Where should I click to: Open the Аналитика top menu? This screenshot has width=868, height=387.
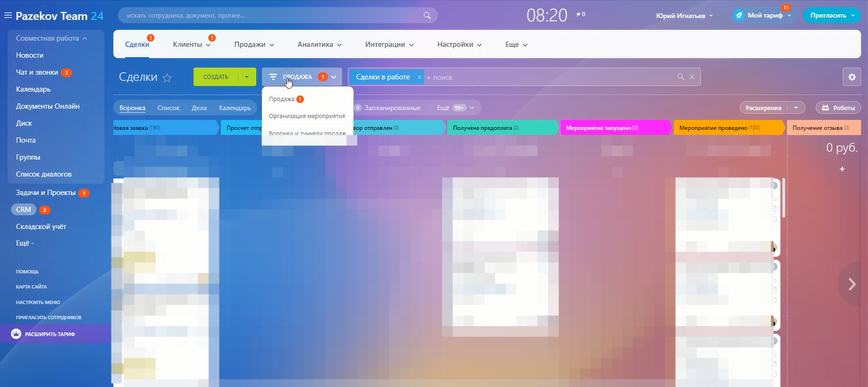point(320,44)
